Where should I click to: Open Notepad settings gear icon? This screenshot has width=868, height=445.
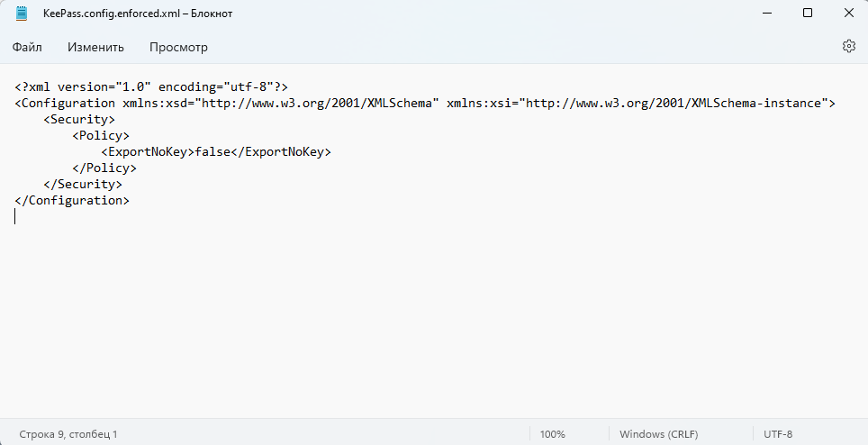[x=848, y=46]
